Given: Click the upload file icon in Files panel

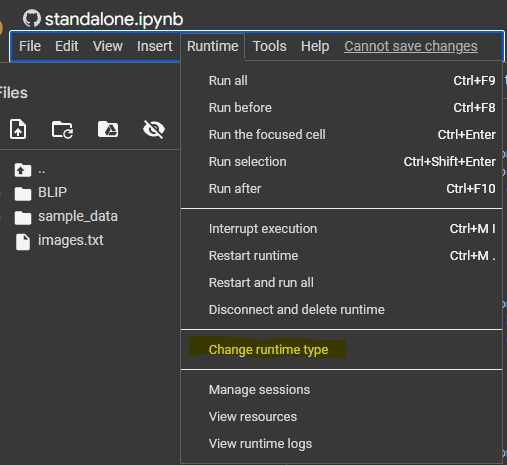Looking at the screenshot, I should point(18,129).
